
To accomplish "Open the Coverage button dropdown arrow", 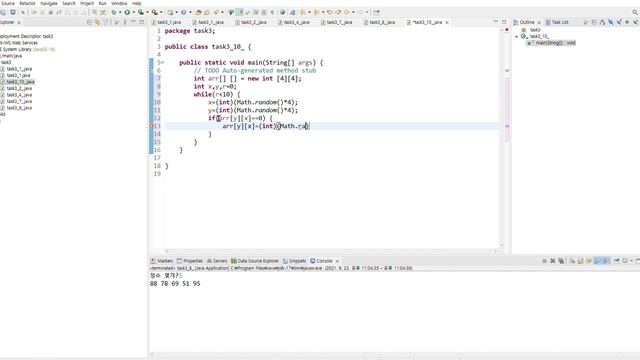I will 147,12.
